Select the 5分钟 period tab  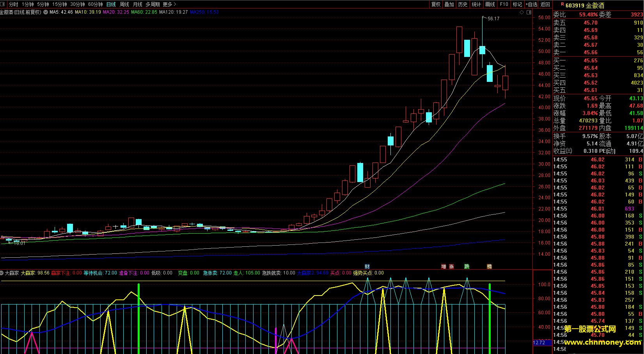43,4
